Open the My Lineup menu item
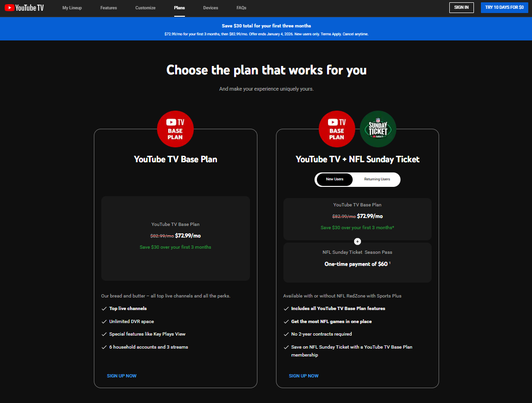 [72, 8]
